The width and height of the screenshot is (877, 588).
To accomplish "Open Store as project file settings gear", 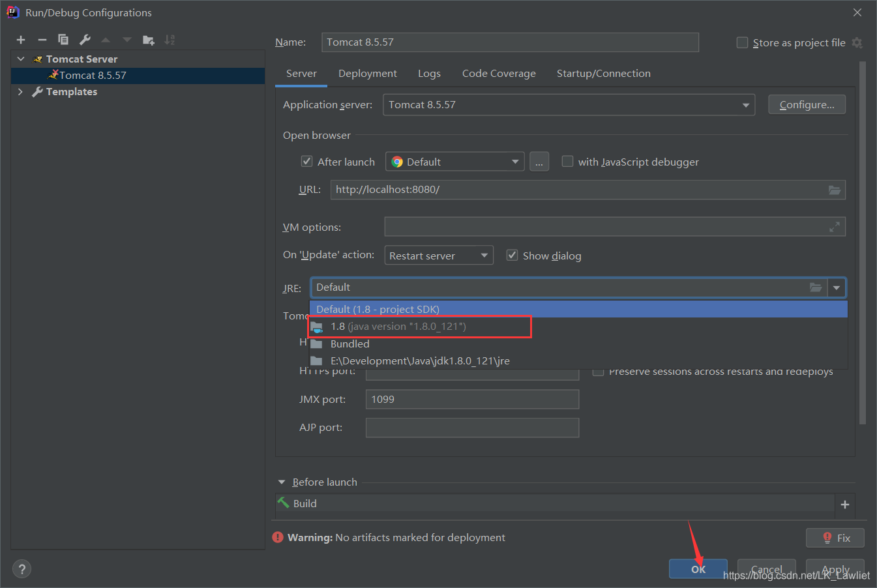I will 857,42.
